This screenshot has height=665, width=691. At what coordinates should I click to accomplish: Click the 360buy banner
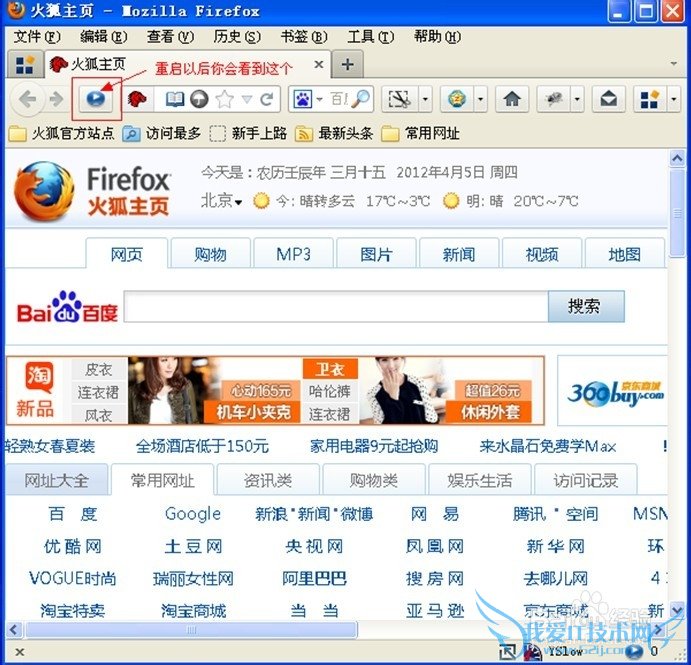(613, 390)
